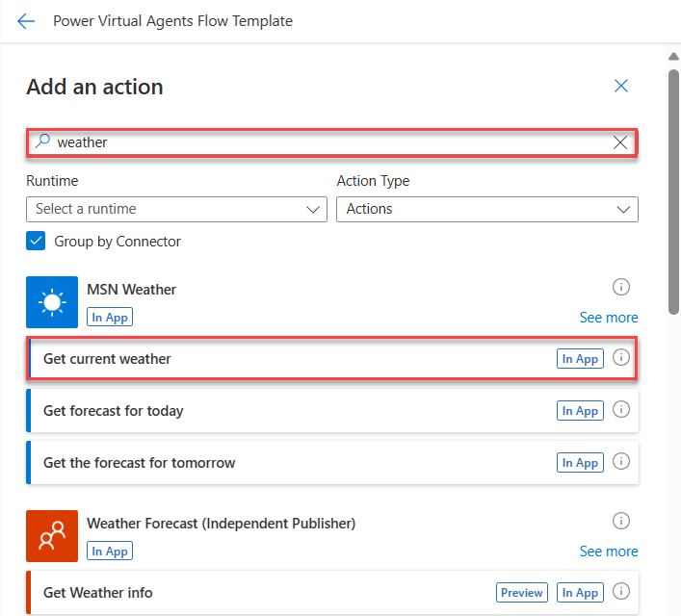The height and width of the screenshot is (616, 681).
Task: Show info for Get forecast for today
Action: 621,409
